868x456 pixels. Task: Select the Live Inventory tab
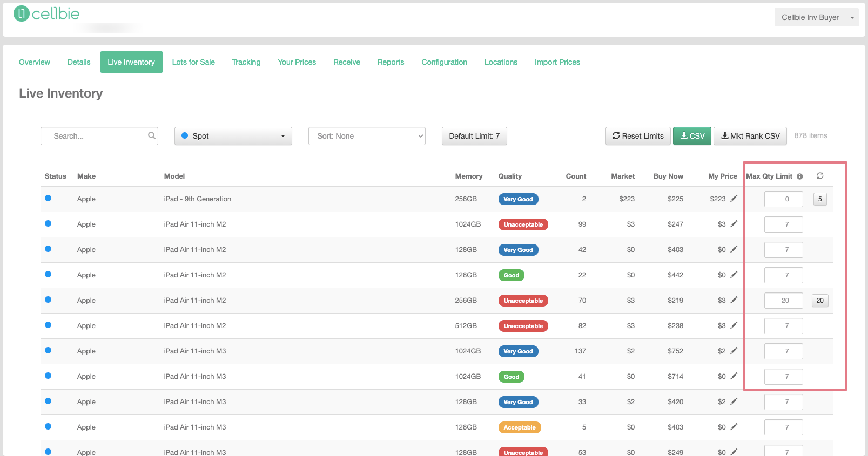131,62
